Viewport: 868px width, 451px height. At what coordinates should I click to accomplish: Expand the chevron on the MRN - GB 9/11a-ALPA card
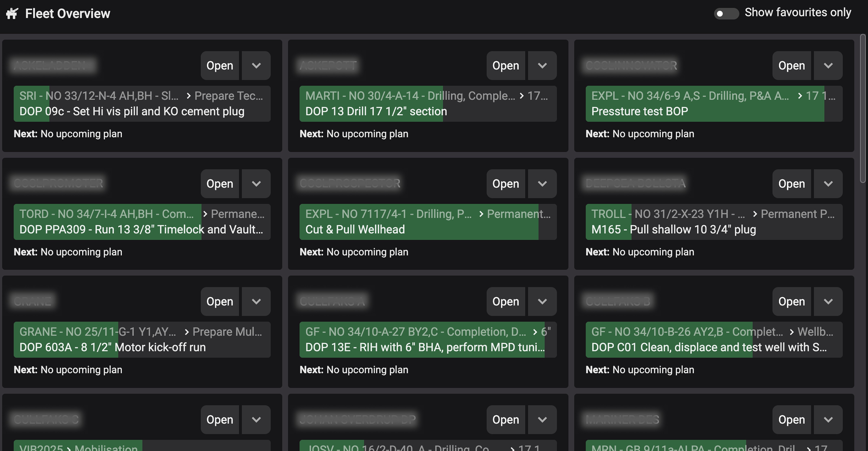coord(828,420)
